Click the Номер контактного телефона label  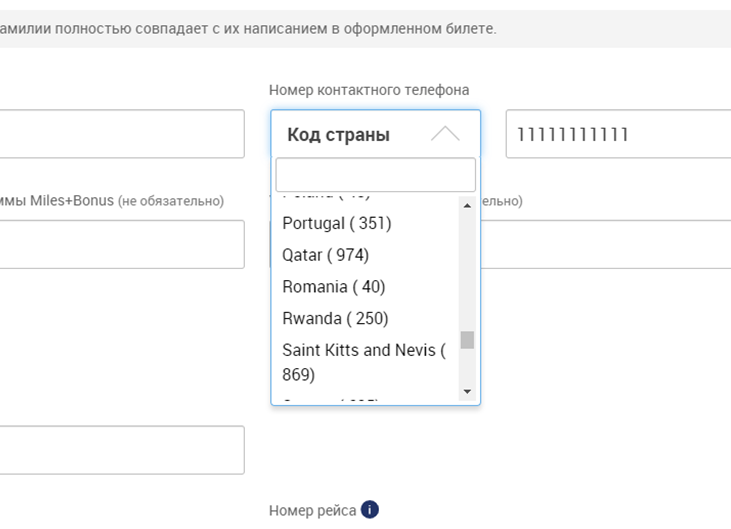coord(368,90)
